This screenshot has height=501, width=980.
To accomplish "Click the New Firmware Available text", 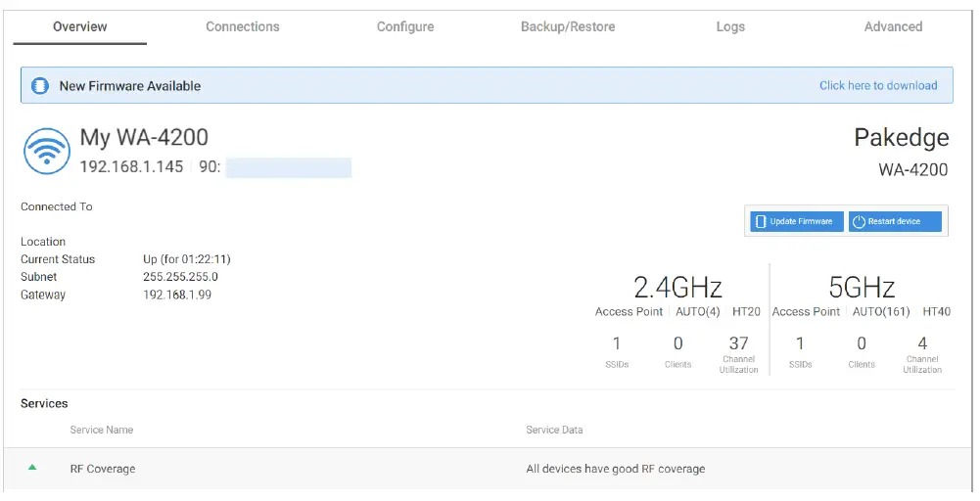I will [130, 86].
